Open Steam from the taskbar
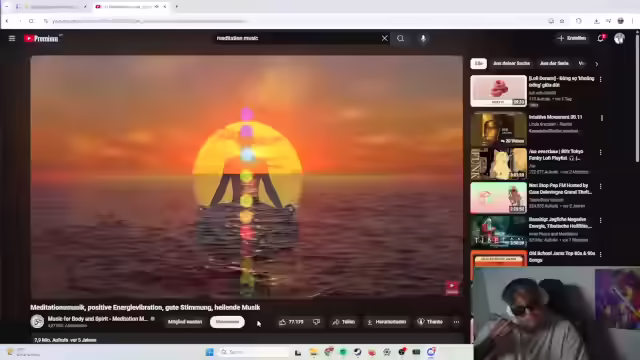This screenshot has width=640, height=360. click(357, 352)
